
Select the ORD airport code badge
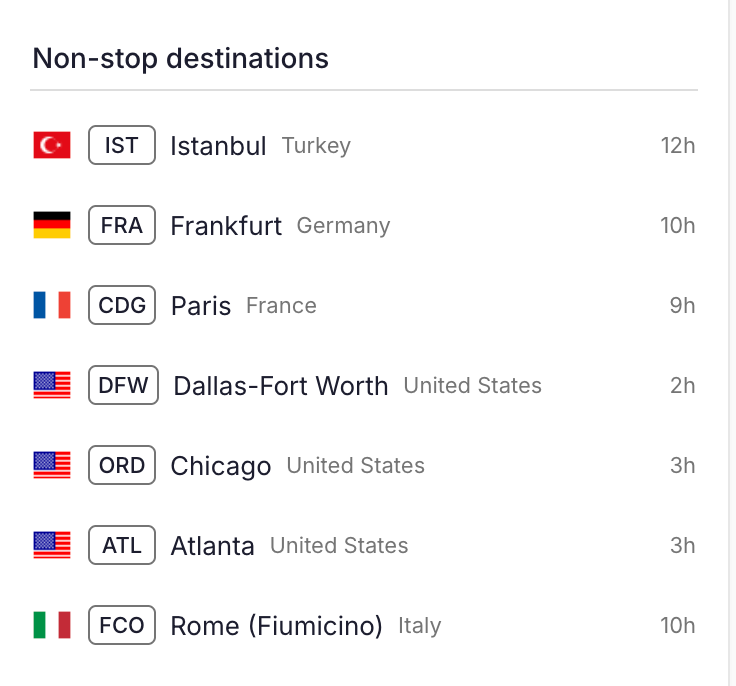click(122, 466)
